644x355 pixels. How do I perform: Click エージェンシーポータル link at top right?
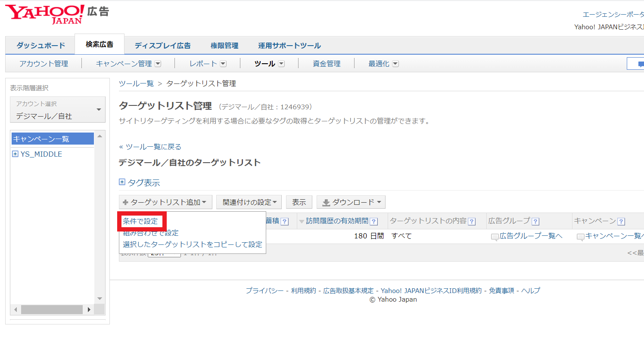point(613,15)
